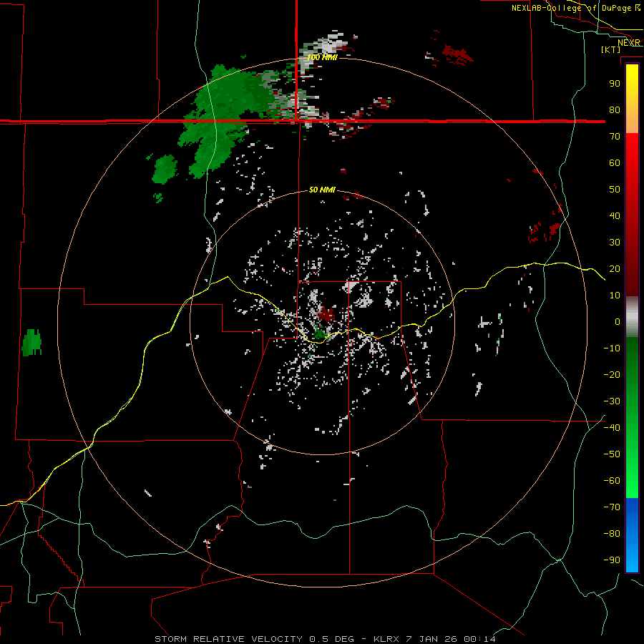Click the "KLRX 7 JAN 26 00:14" timestamp text
Image resolution: width=644 pixels, height=644 pixels.
[434, 639]
